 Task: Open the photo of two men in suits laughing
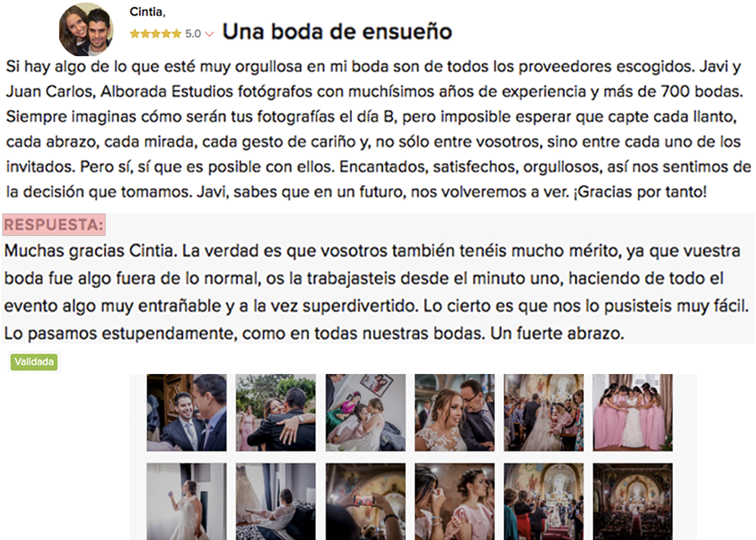[186, 413]
